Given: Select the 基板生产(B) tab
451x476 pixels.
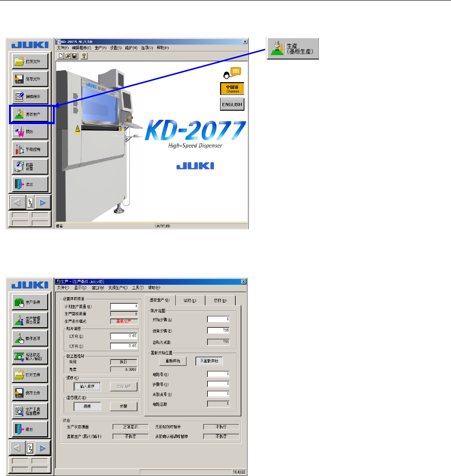Looking at the screenshot, I should [160, 300].
